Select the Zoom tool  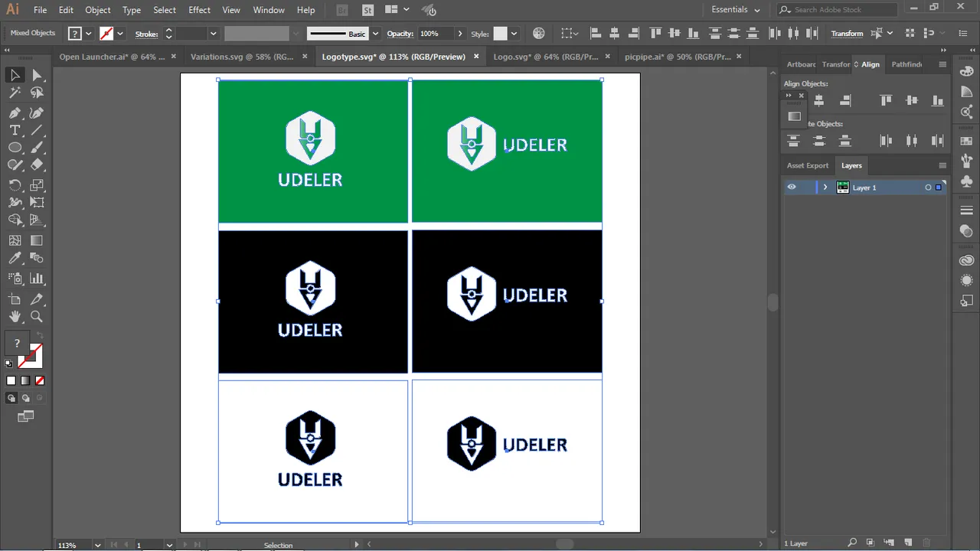pos(37,317)
